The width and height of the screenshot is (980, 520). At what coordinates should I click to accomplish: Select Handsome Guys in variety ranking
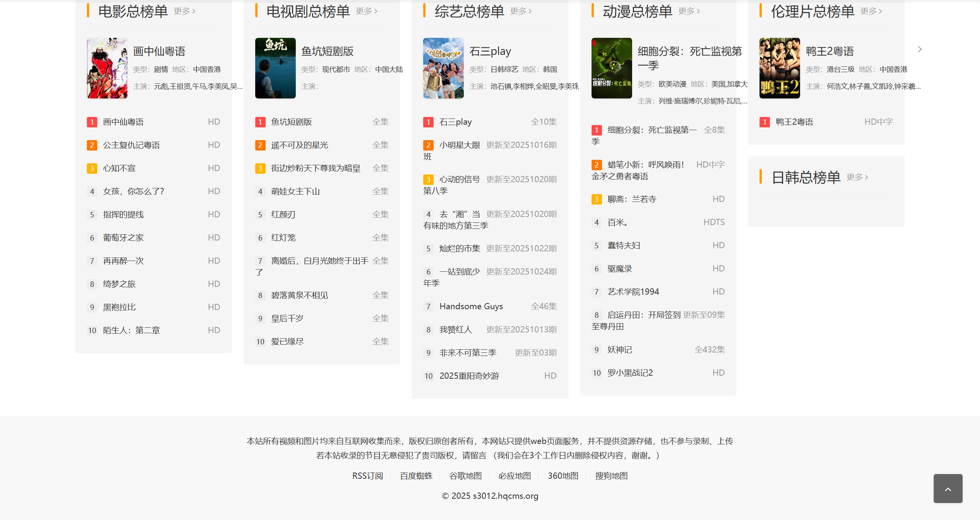471,307
